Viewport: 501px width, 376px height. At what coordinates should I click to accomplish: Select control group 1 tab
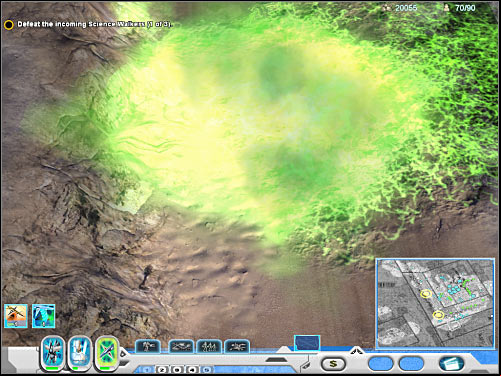coord(148,370)
